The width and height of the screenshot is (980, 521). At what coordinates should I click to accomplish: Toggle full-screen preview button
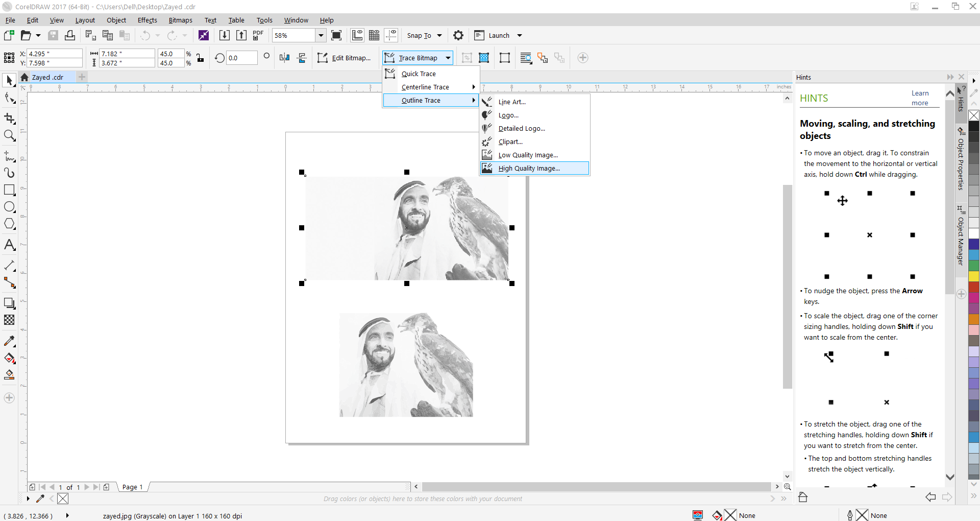tap(336, 35)
